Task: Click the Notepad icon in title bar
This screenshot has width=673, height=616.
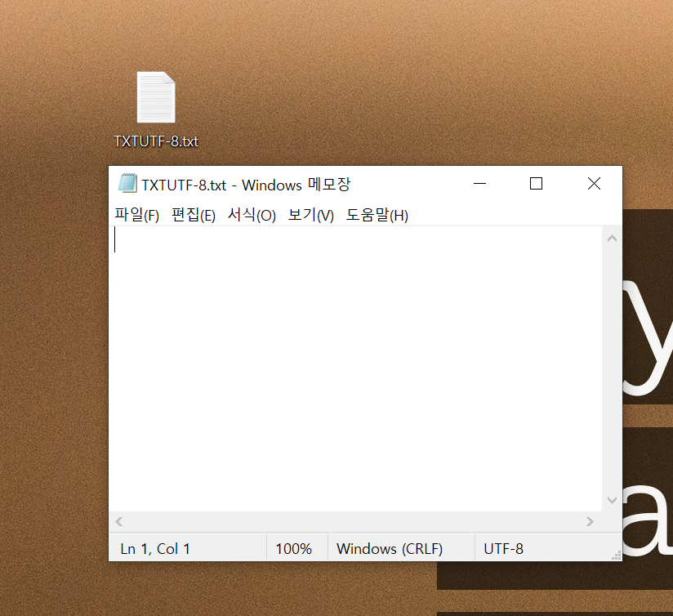Action: coord(127,184)
